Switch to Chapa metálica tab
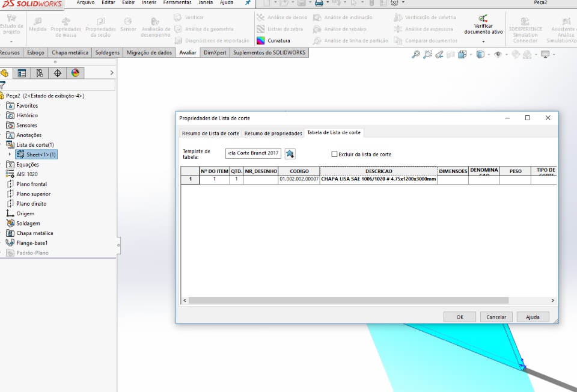Viewport: 577px width, 392px height. point(70,53)
